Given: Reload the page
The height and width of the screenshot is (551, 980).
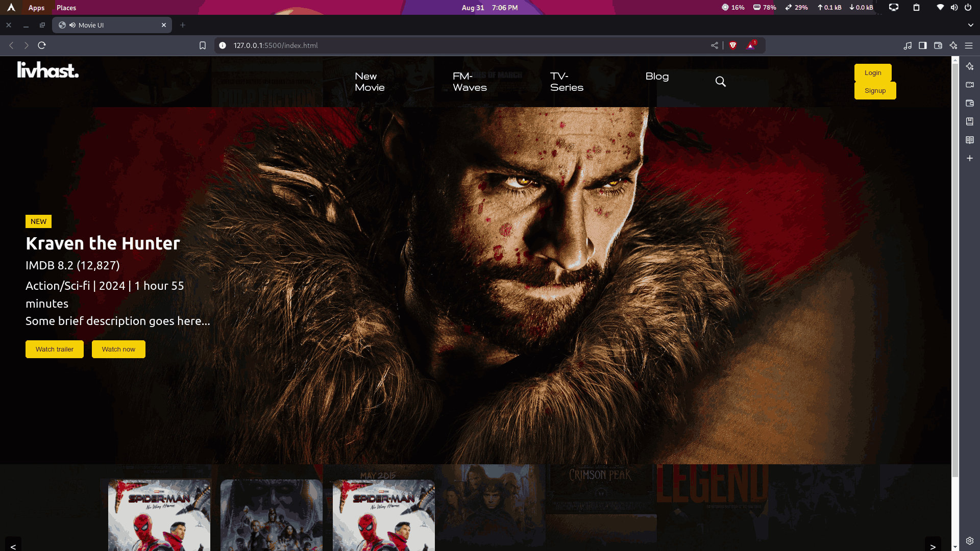Looking at the screenshot, I should pyautogui.click(x=42, y=45).
